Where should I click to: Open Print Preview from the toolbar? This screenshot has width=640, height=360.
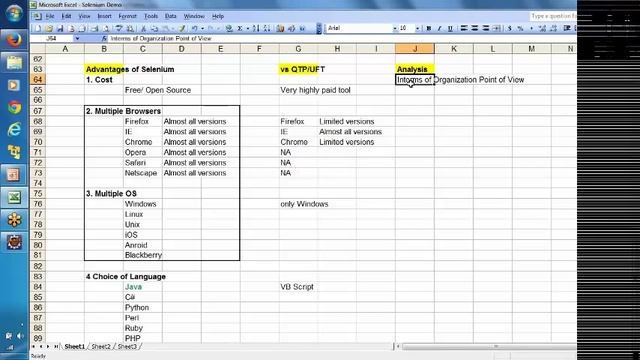click(x=105, y=28)
